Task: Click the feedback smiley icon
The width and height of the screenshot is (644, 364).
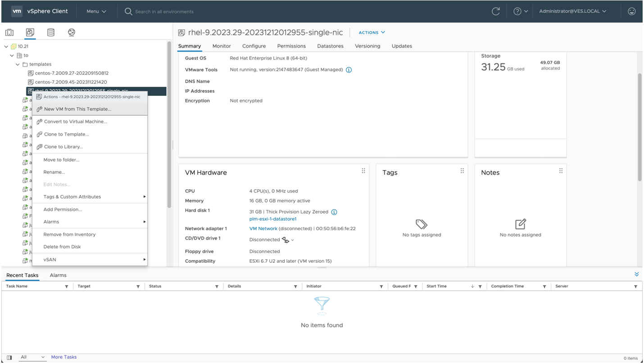Action: click(631, 11)
